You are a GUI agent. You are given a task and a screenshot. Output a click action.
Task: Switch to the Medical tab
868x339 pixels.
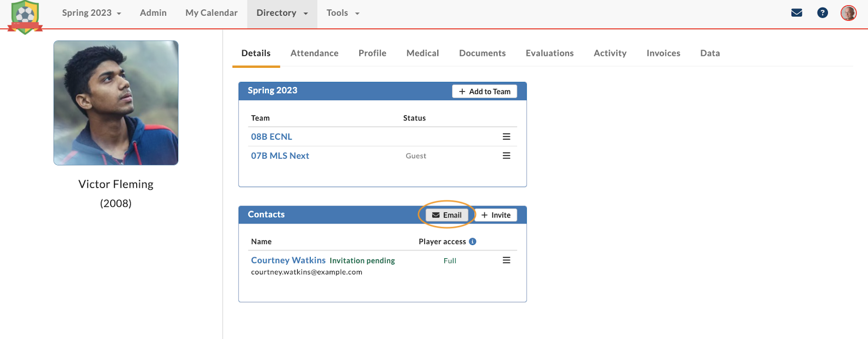coord(423,53)
